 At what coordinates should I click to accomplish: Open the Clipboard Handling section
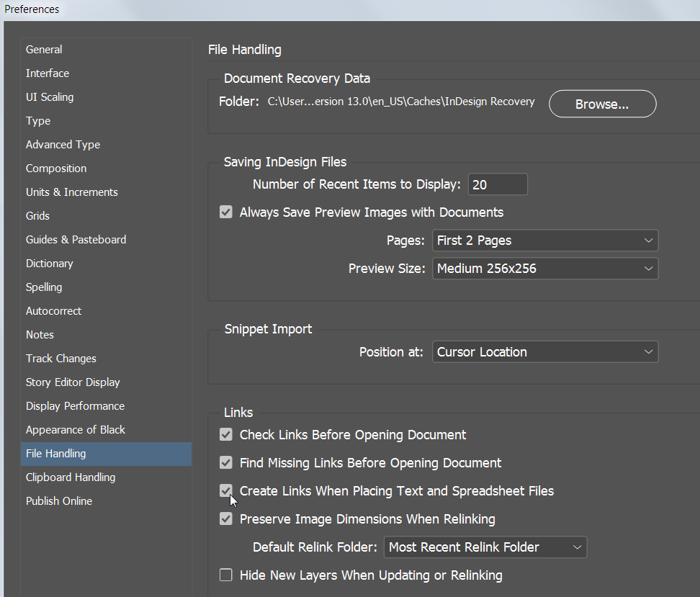pos(70,477)
